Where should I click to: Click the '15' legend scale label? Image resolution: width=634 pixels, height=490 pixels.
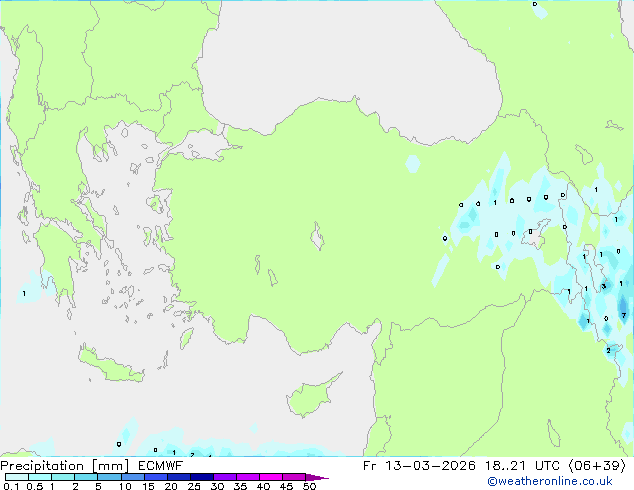(148, 486)
